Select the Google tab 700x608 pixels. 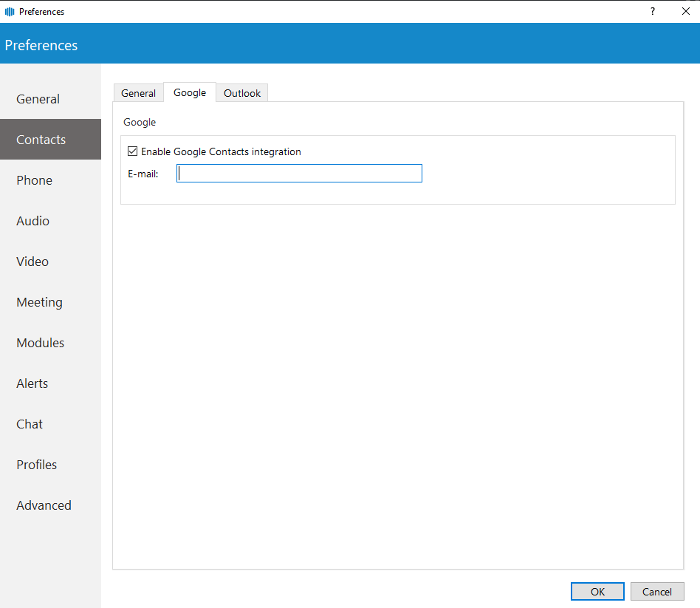(x=190, y=92)
